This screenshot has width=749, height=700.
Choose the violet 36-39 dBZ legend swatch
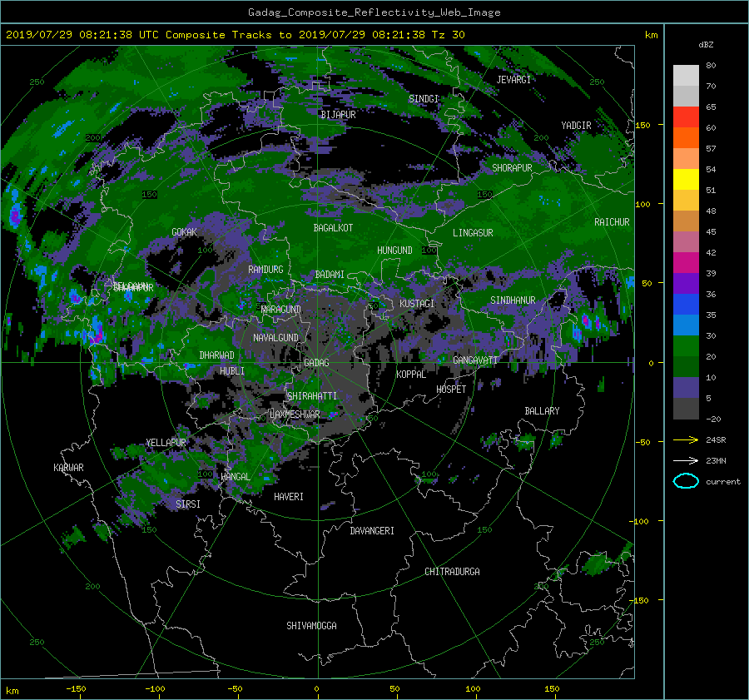686,284
